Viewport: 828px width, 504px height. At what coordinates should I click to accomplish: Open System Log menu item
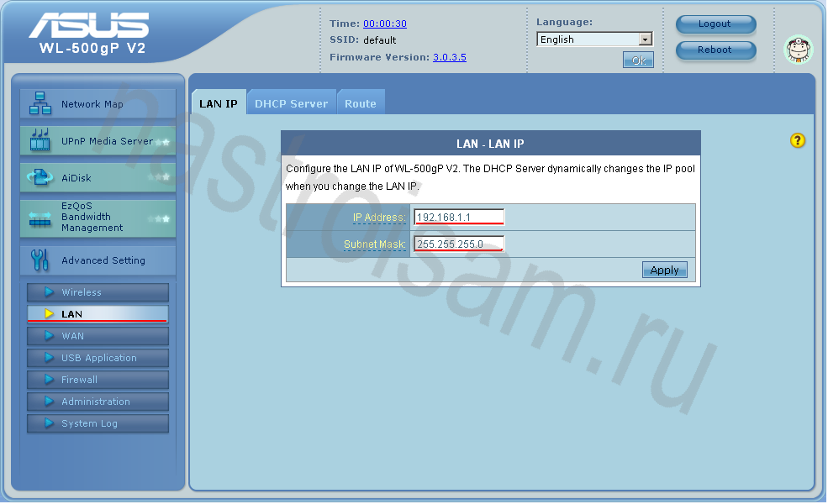(x=98, y=423)
